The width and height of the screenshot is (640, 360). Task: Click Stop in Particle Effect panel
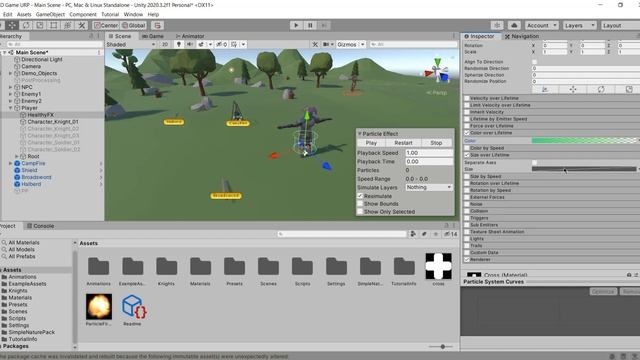(436, 143)
